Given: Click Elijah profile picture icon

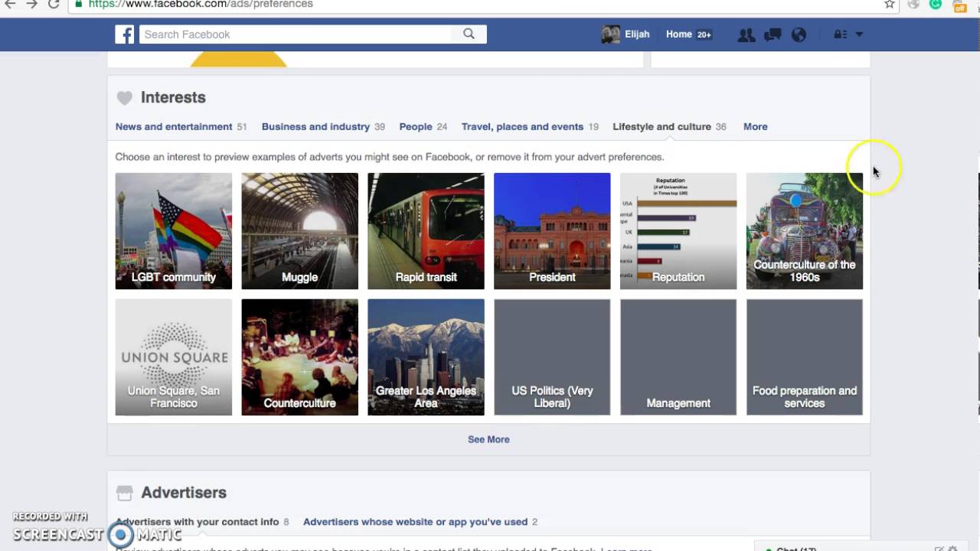Looking at the screenshot, I should coord(610,34).
